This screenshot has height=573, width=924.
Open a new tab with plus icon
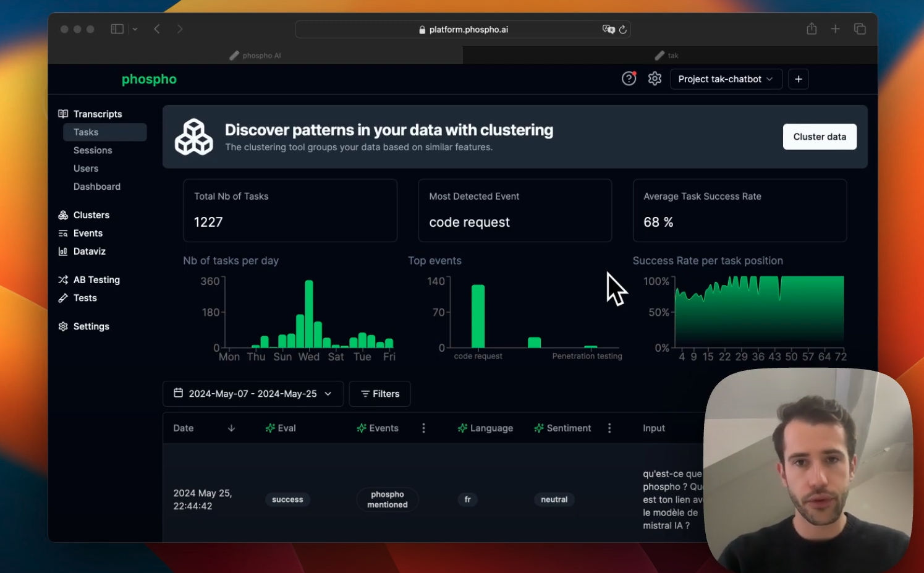(x=835, y=28)
